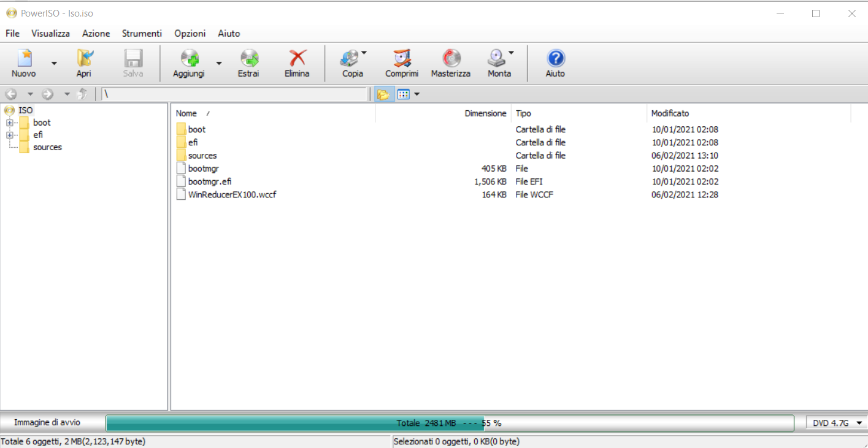Click the path address field
868x448 pixels.
pyautogui.click(x=234, y=94)
